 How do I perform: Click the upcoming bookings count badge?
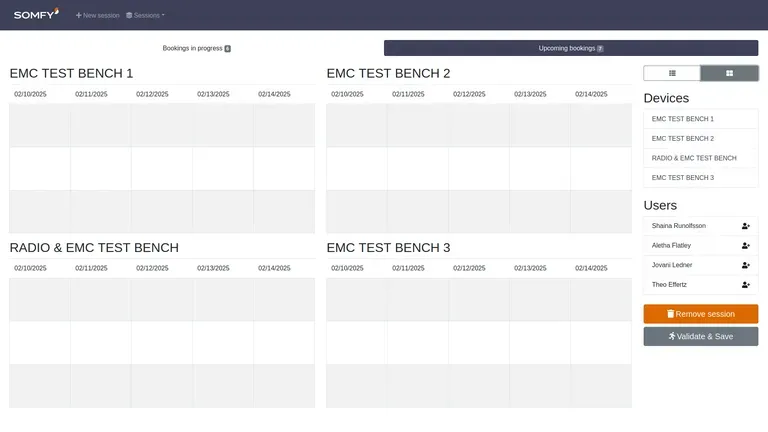(600, 48)
